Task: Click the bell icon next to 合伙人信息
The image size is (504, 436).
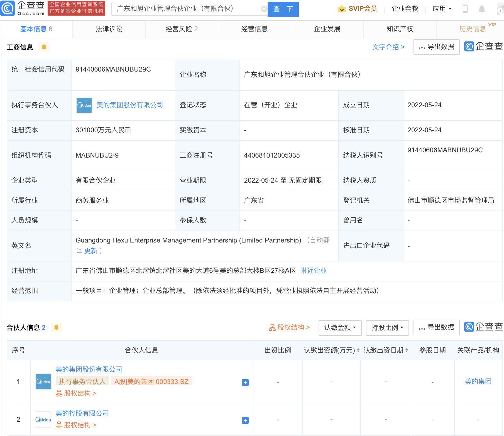Action: [56, 327]
